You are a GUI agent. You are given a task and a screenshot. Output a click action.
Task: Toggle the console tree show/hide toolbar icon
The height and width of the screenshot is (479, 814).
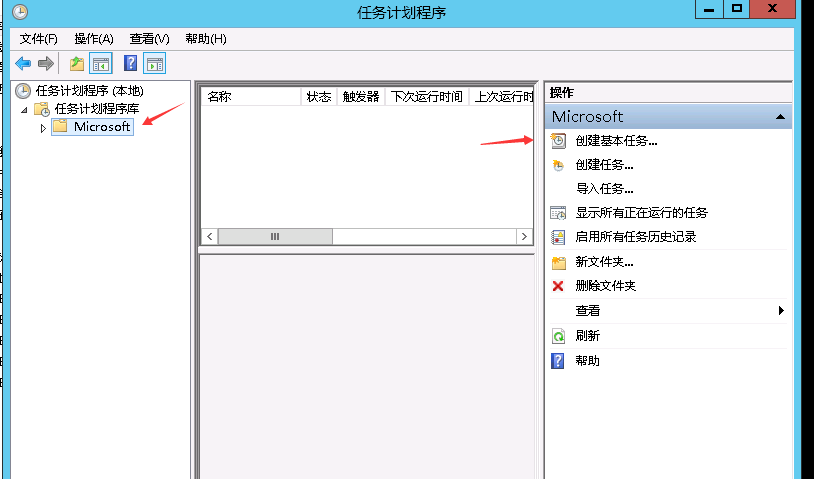[x=101, y=64]
